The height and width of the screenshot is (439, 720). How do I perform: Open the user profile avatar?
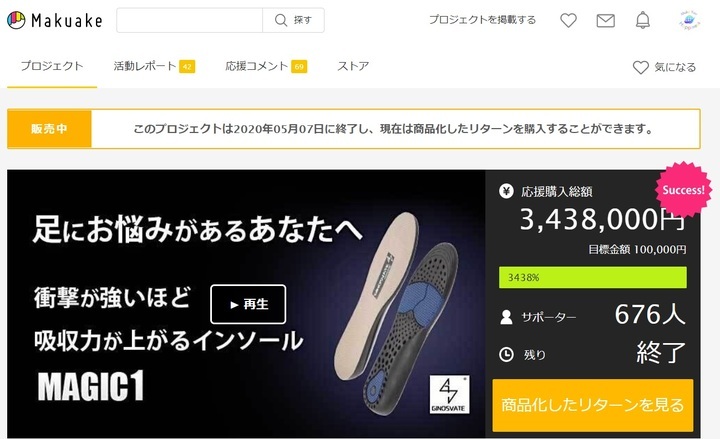coord(689,20)
